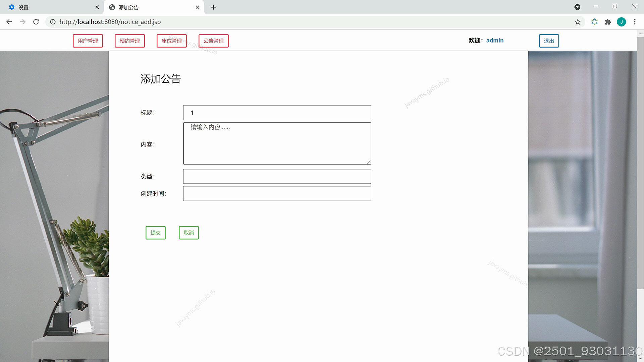Open 用户管理 navigation menu
Viewport: 644px width, 362px height.
pyautogui.click(x=88, y=41)
